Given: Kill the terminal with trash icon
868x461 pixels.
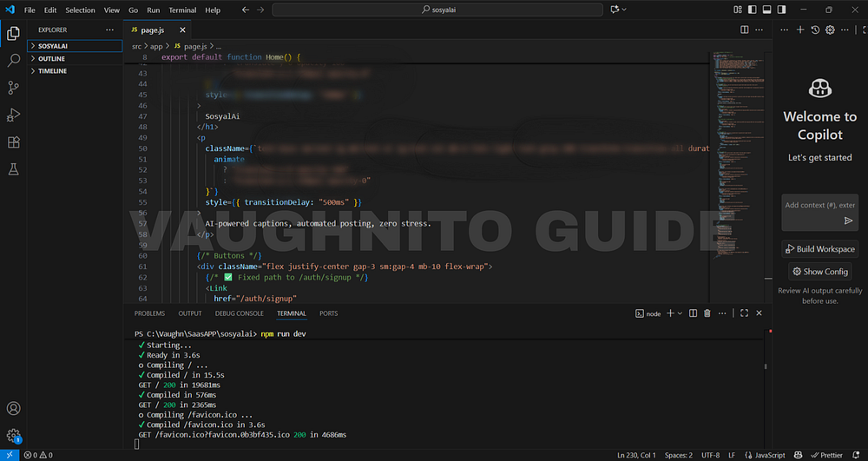Looking at the screenshot, I should (x=707, y=313).
